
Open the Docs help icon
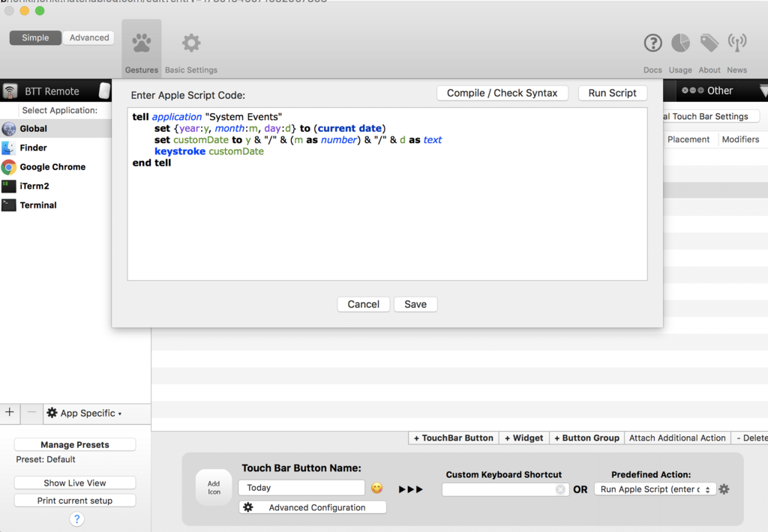pos(652,43)
